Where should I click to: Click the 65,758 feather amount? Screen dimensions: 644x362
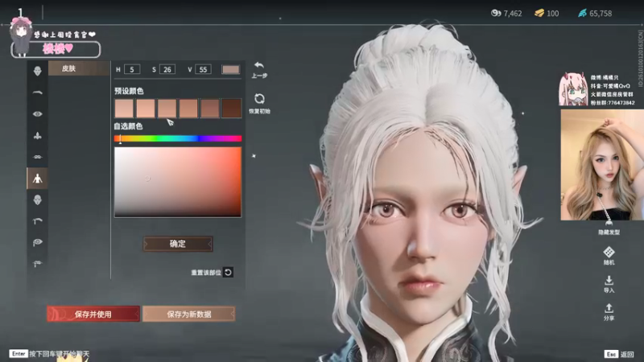click(x=601, y=14)
